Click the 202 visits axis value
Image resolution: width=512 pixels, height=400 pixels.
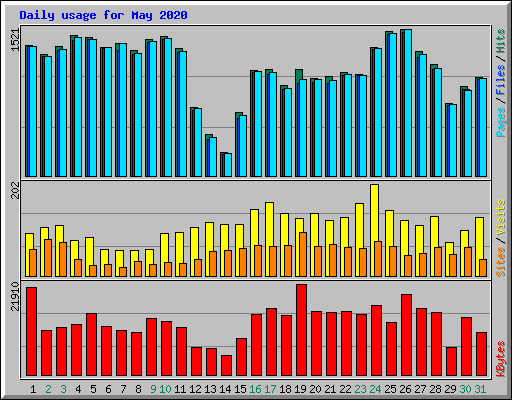point(16,191)
